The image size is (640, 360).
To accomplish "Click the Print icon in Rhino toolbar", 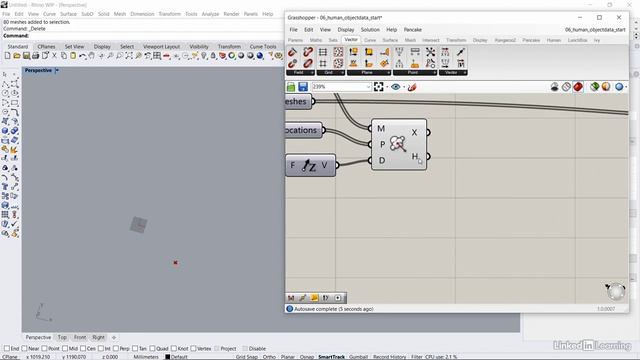I will (36, 56).
